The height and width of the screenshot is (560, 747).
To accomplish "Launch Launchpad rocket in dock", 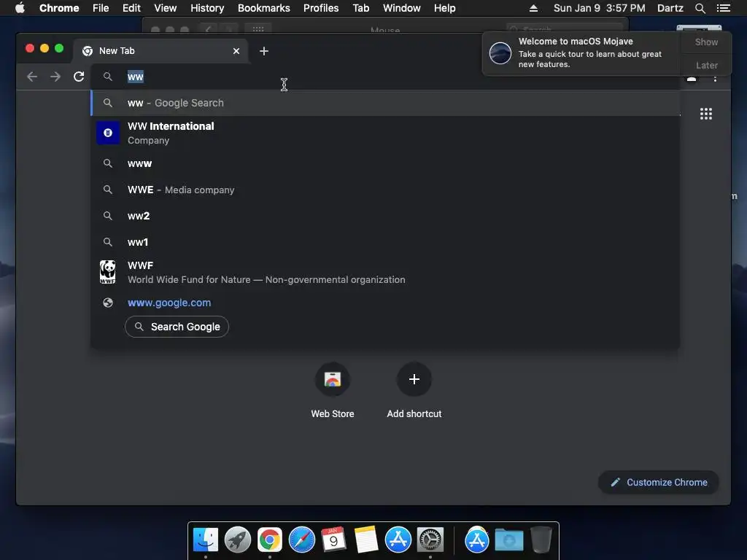I will pos(238,540).
